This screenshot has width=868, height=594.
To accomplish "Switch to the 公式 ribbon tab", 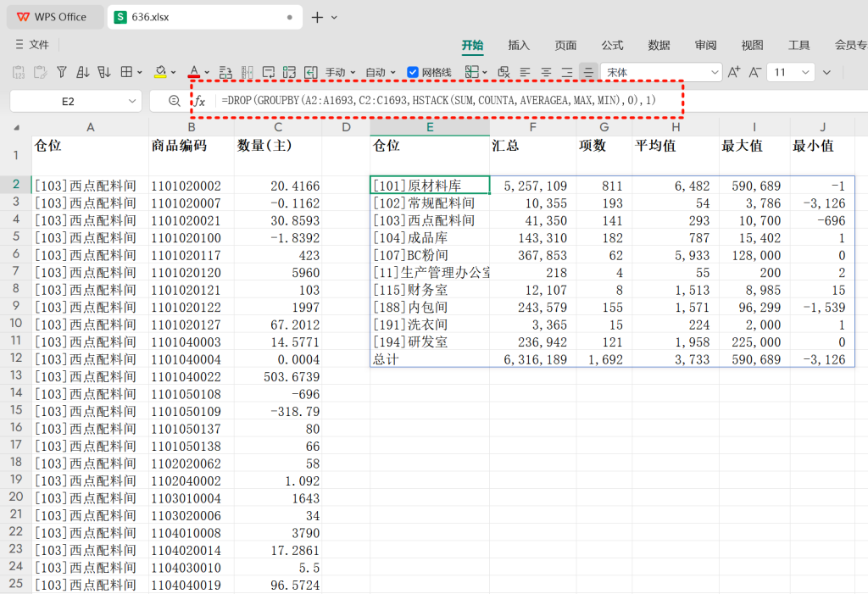I will point(612,45).
